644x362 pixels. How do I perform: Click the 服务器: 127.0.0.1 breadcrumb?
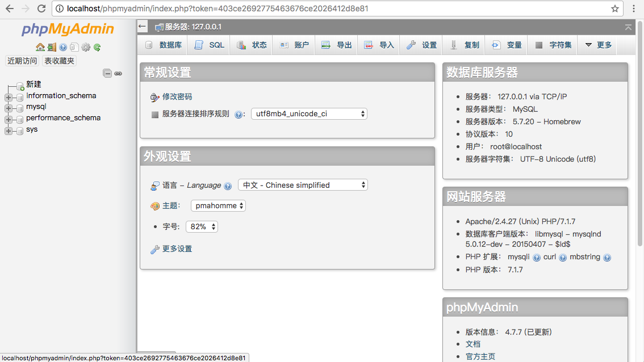click(x=193, y=27)
